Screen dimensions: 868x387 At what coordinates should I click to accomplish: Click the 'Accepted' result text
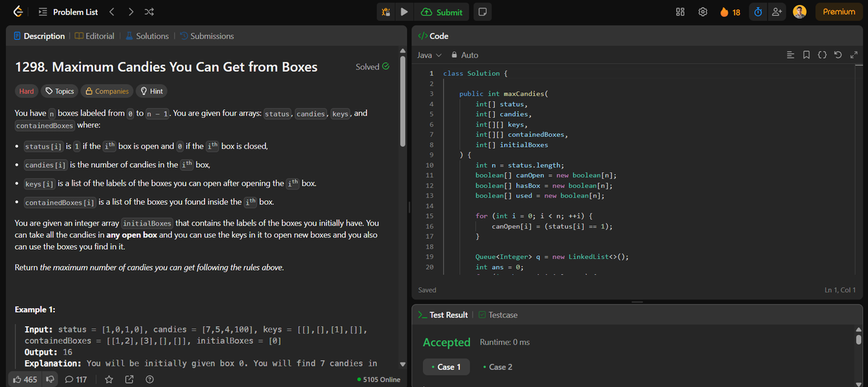(x=447, y=341)
